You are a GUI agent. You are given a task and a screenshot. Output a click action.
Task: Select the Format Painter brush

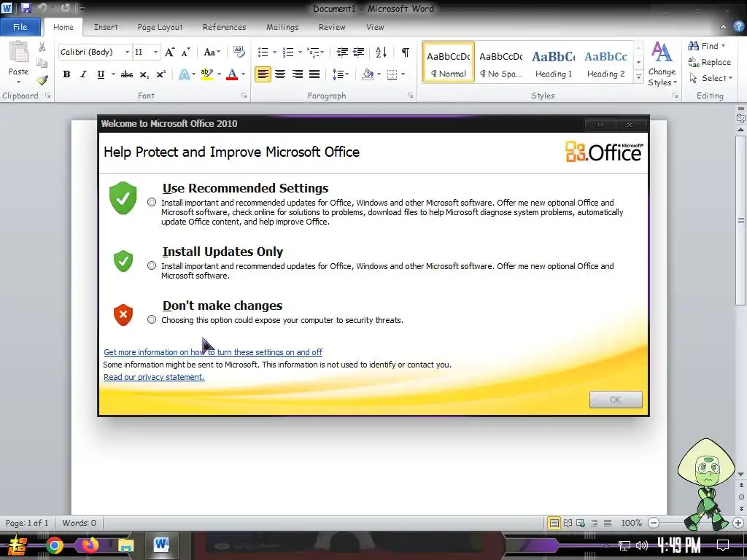(x=42, y=79)
